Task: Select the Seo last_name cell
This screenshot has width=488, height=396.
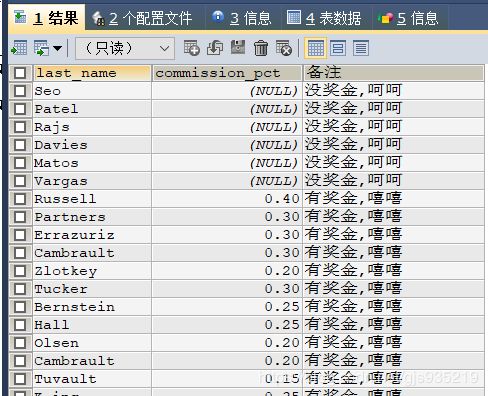Action: [x=92, y=91]
